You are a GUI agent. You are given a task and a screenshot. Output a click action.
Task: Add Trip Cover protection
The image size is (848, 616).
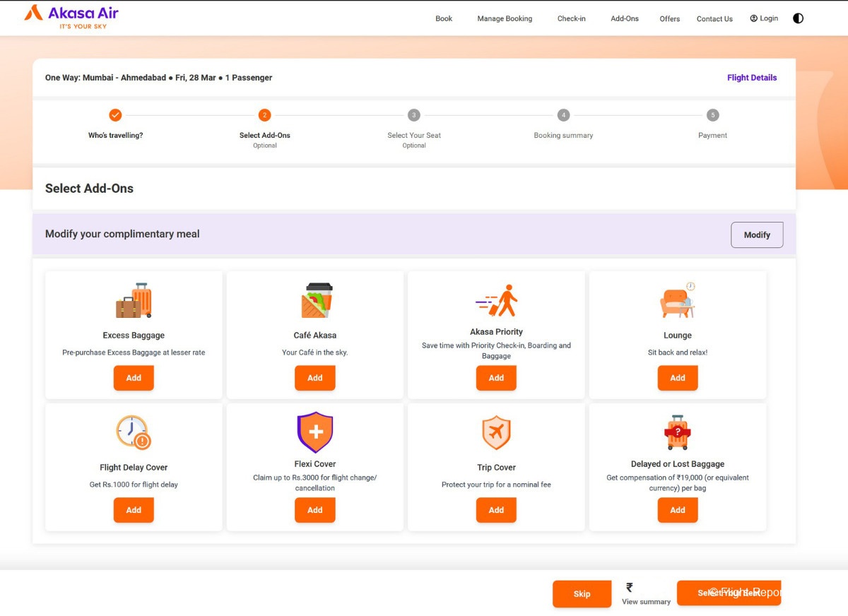[x=496, y=510]
